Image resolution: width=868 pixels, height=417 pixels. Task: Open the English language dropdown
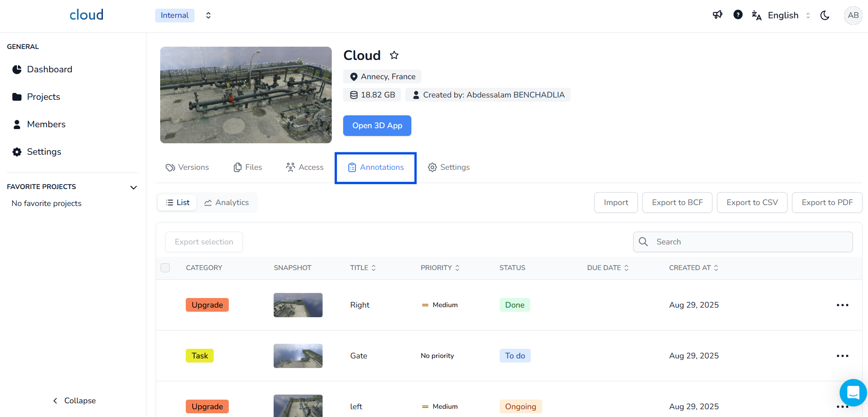(x=782, y=16)
